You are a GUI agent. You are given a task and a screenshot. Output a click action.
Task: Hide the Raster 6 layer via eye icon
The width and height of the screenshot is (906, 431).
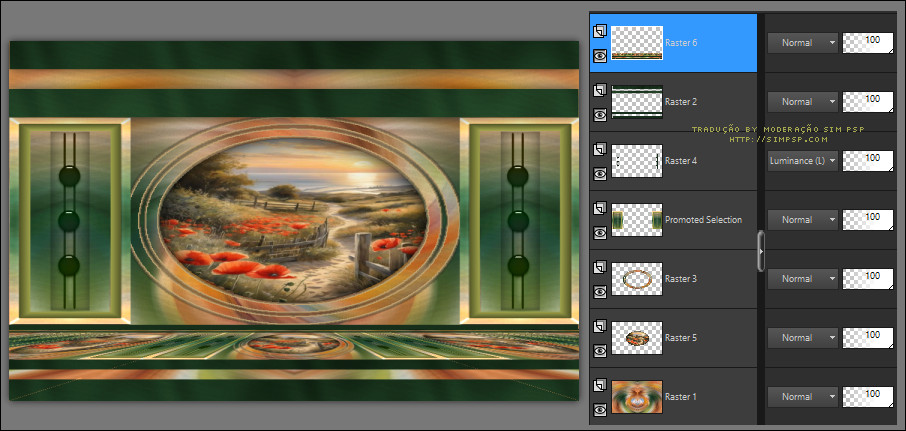(600, 57)
